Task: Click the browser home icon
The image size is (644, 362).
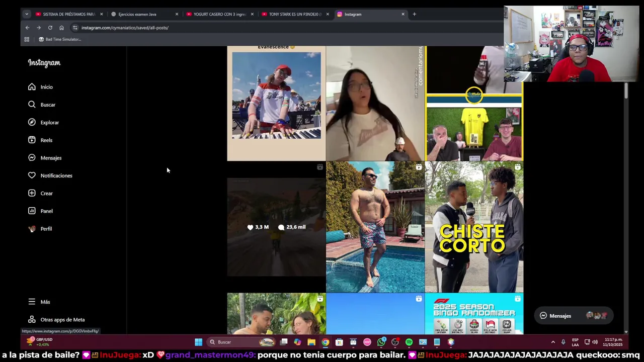Action: (x=61, y=28)
